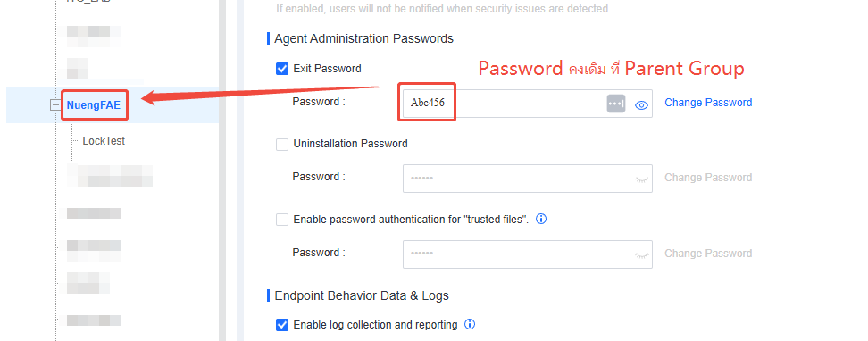Click the eye icon in Exit Password field
Viewport: 868px width, 341px height.
click(x=641, y=105)
